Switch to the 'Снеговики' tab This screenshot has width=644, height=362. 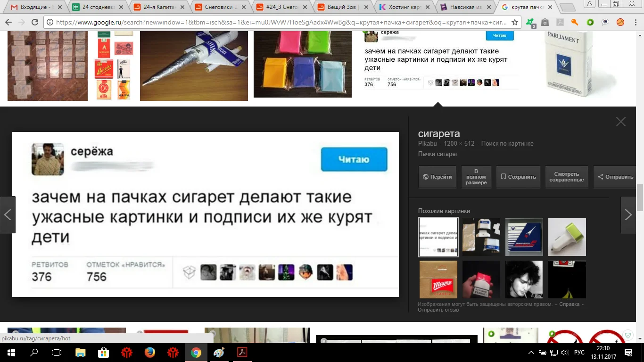pos(220,7)
